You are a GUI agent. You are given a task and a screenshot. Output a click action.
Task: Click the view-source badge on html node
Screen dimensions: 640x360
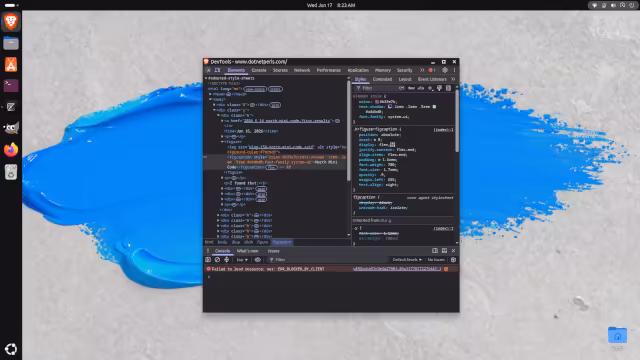click(x=255, y=89)
